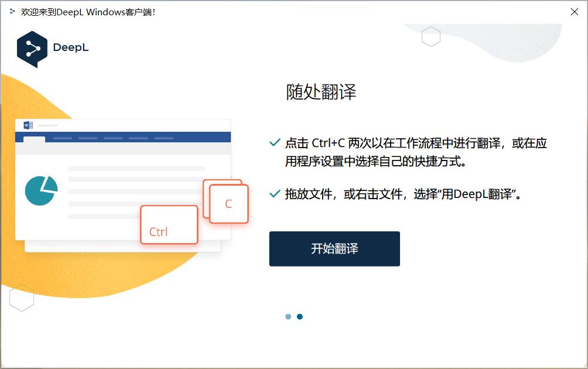
Task: Select the second pagination dot
Action: point(300,316)
